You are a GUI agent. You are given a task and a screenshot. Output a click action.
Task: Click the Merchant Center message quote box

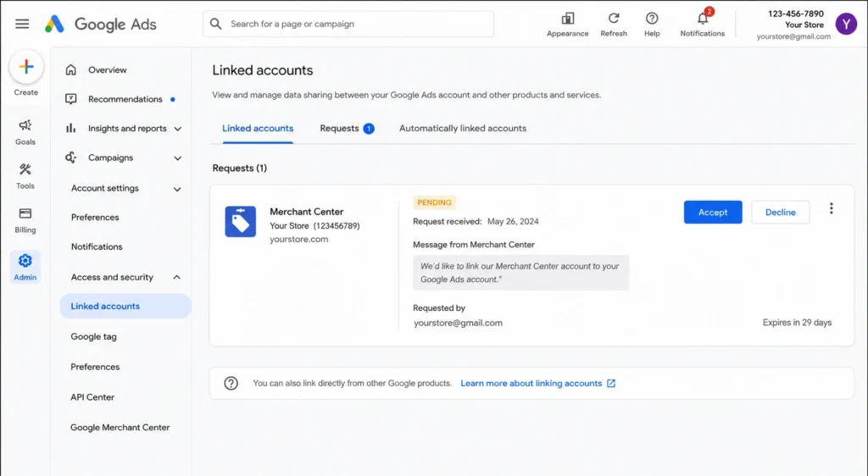tap(520, 273)
